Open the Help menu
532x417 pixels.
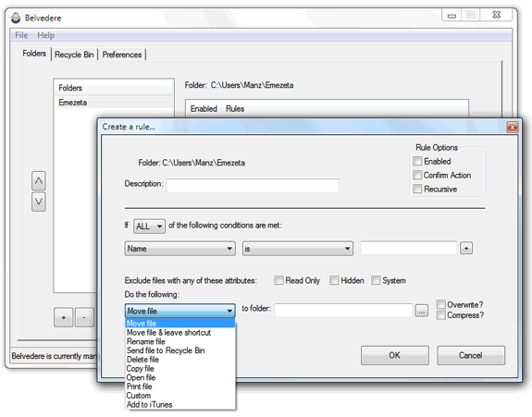[46, 35]
